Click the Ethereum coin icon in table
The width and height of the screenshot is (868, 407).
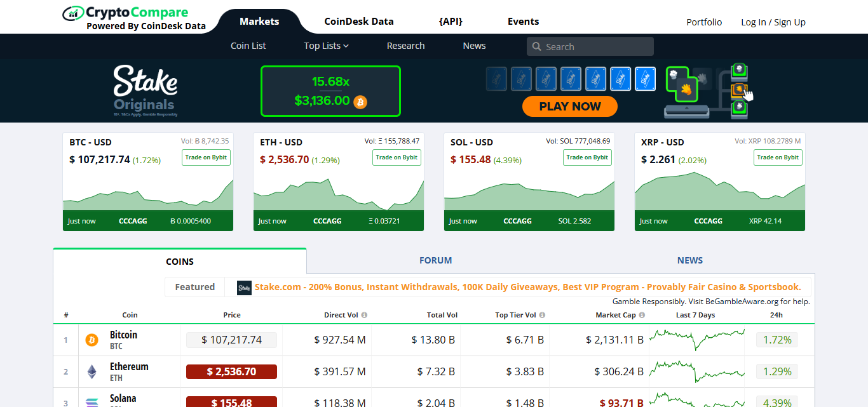[x=92, y=372]
